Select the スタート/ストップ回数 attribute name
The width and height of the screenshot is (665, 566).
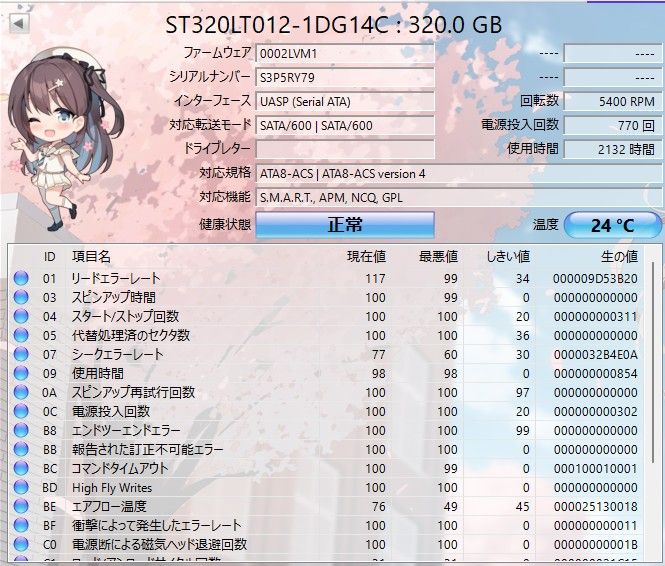click(125, 316)
